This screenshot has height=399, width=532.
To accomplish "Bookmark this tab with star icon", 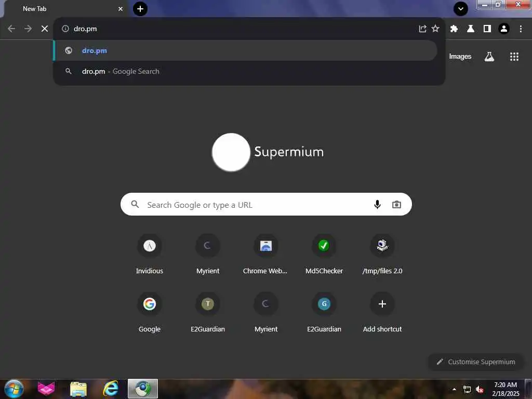I will pos(435,29).
